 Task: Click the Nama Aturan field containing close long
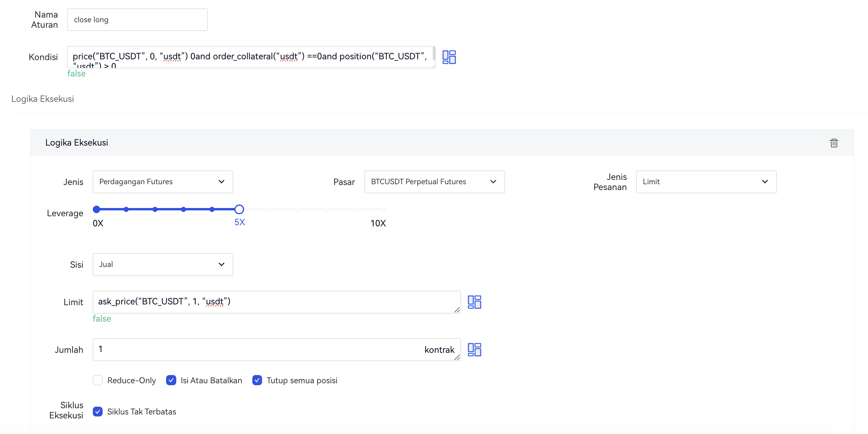[x=137, y=20]
